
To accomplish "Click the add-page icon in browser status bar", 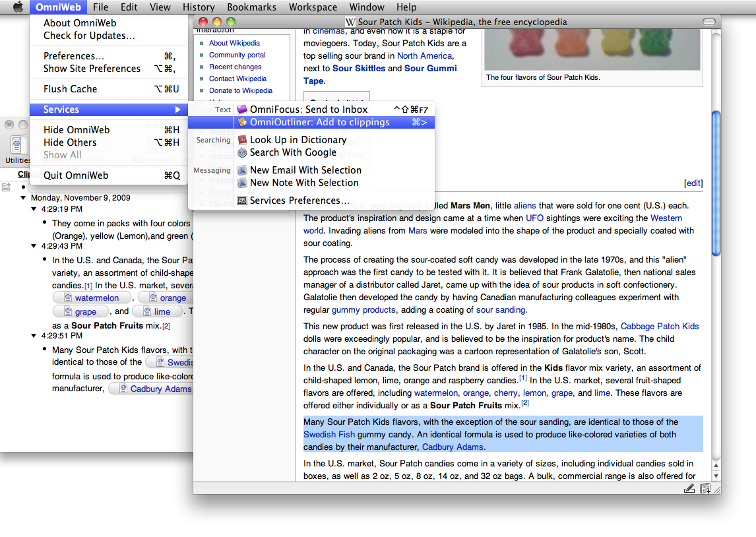I will click(x=705, y=488).
